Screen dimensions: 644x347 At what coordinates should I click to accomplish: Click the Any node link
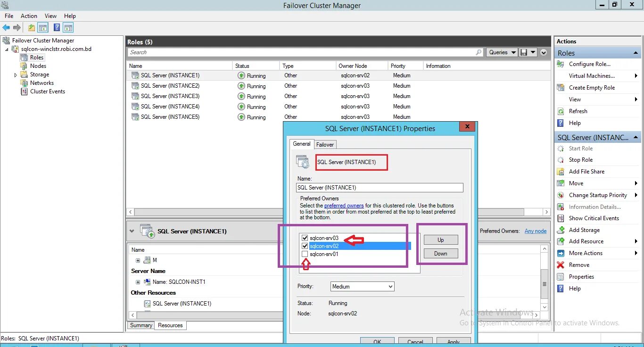536,231
